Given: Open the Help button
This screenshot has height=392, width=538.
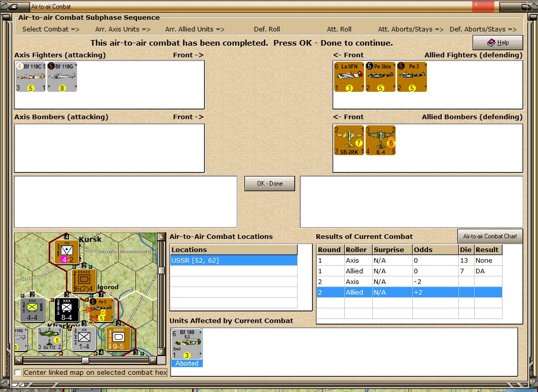Looking at the screenshot, I should coord(498,43).
